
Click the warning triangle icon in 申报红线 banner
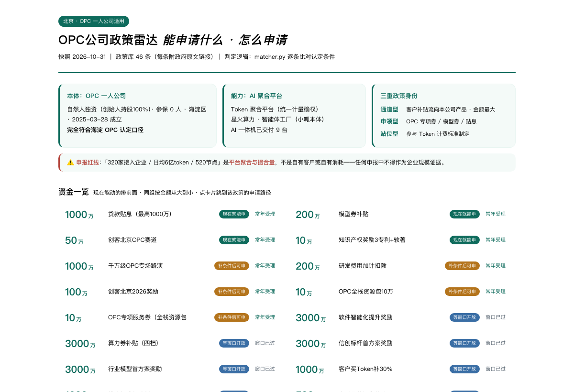click(70, 163)
